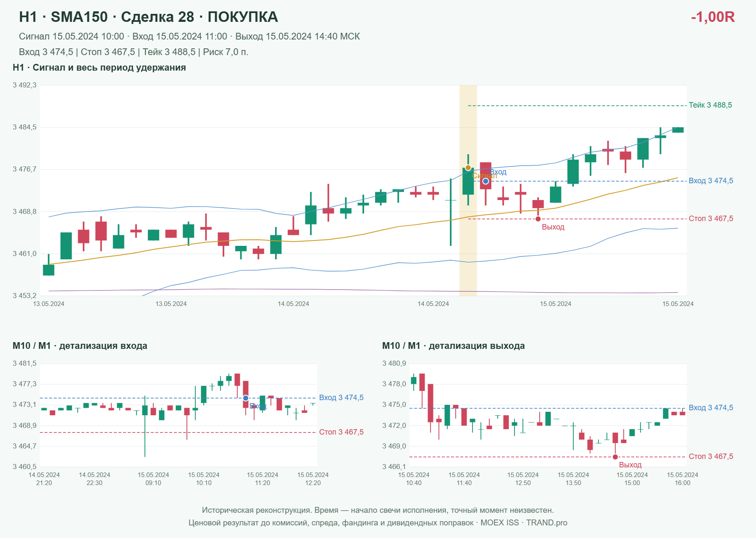Click the highlighted signal candle band on H1 chart
Viewport: 756px width, 538px height.
coord(468,190)
